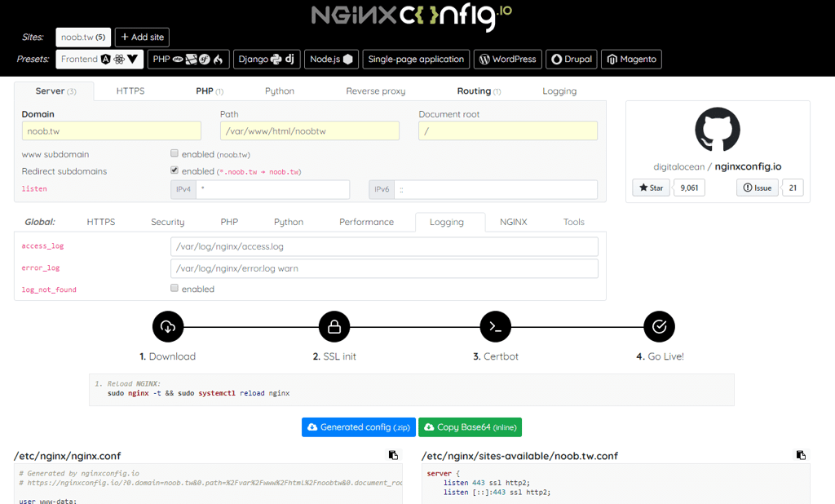This screenshot has height=504, width=835.
Task: Click the Laravel icon in PHP preset
Action: pyautogui.click(x=191, y=59)
